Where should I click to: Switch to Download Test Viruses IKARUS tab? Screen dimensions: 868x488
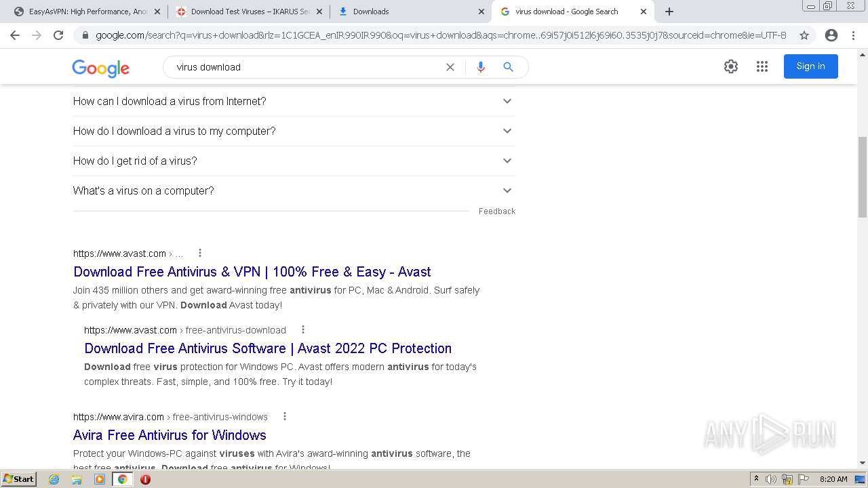[x=248, y=12]
